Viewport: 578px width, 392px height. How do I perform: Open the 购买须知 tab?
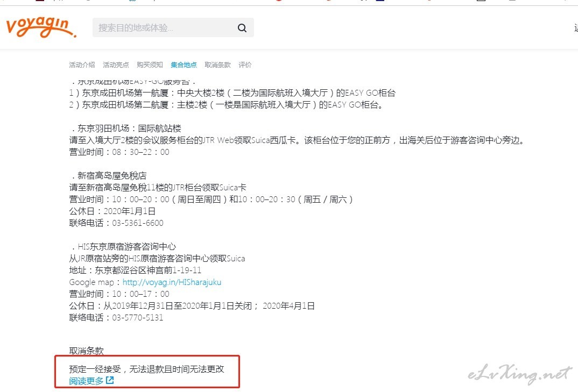[x=150, y=65]
